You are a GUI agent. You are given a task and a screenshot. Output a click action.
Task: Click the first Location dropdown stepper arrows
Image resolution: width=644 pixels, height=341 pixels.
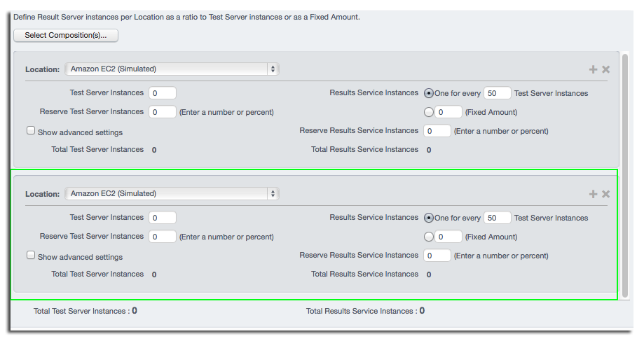pos(273,69)
